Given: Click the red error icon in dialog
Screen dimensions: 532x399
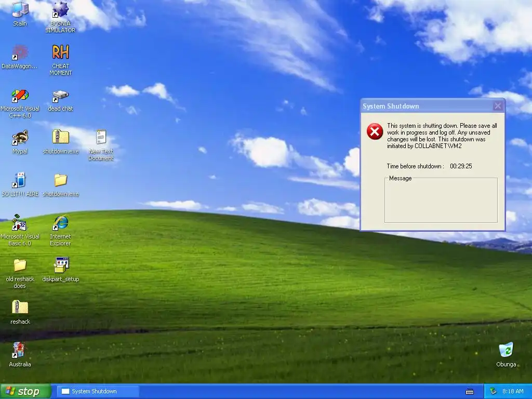Looking at the screenshot, I should [x=375, y=131].
